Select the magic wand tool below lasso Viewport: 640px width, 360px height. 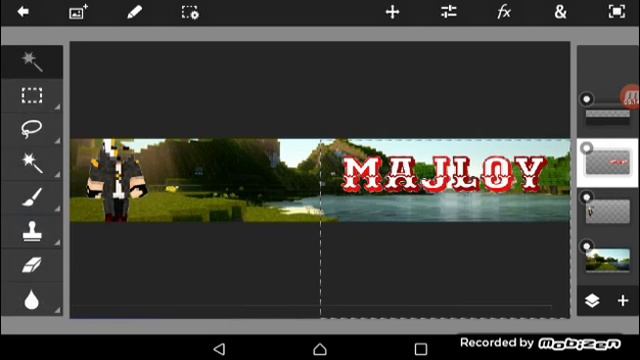[x=32, y=163]
